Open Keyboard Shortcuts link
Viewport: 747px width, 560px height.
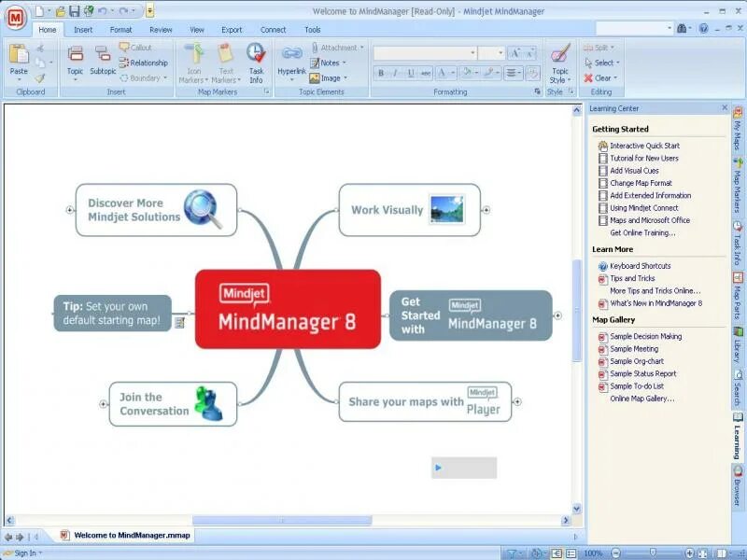click(x=641, y=266)
